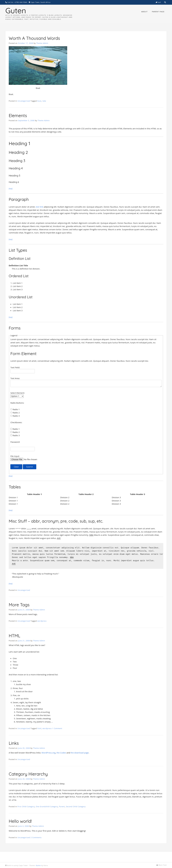Open the About menu item

(144, 12)
